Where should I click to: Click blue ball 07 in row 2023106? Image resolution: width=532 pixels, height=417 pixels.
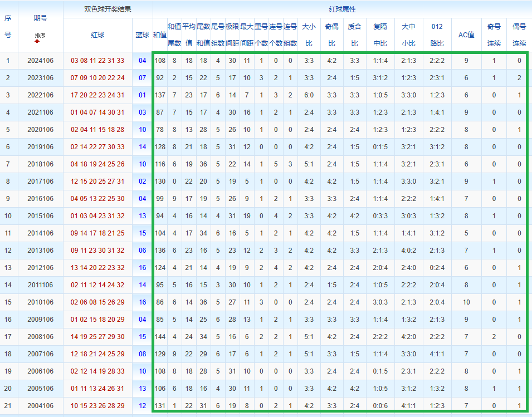pos(143,78)
